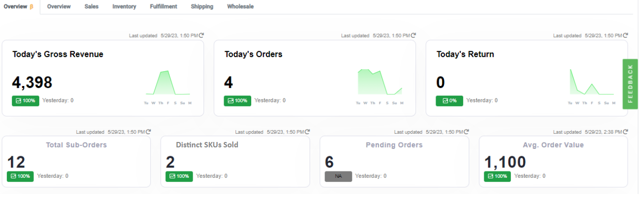
Task: Open the Inventory tab
Action: pyautogui.click(x=124, y=6)
